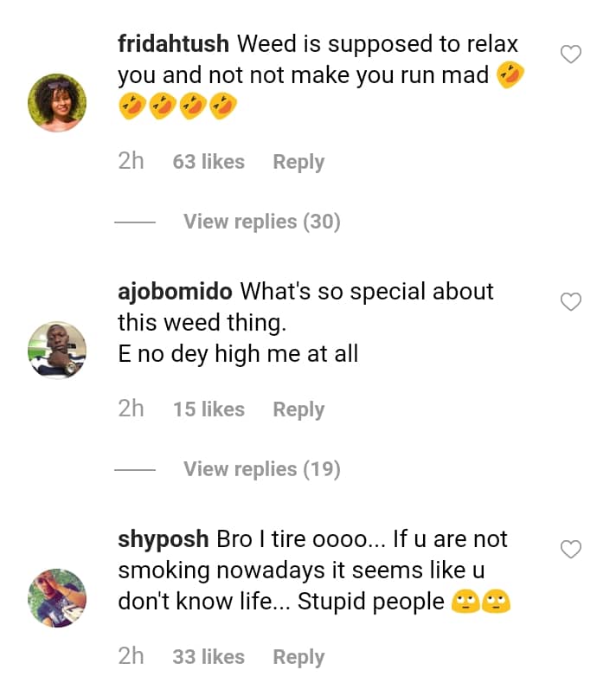Expand View replies (19)
The height and width of the screenshot is (683, 616).
click(261, 469)
